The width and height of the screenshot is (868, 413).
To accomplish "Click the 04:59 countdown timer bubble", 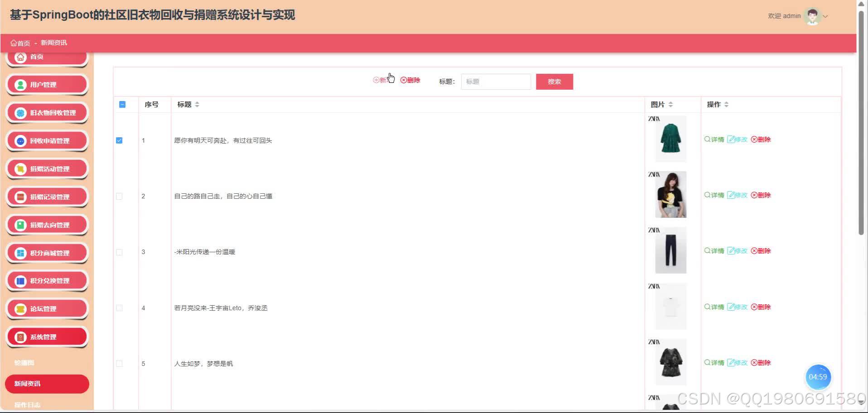I will click(818, 377).
